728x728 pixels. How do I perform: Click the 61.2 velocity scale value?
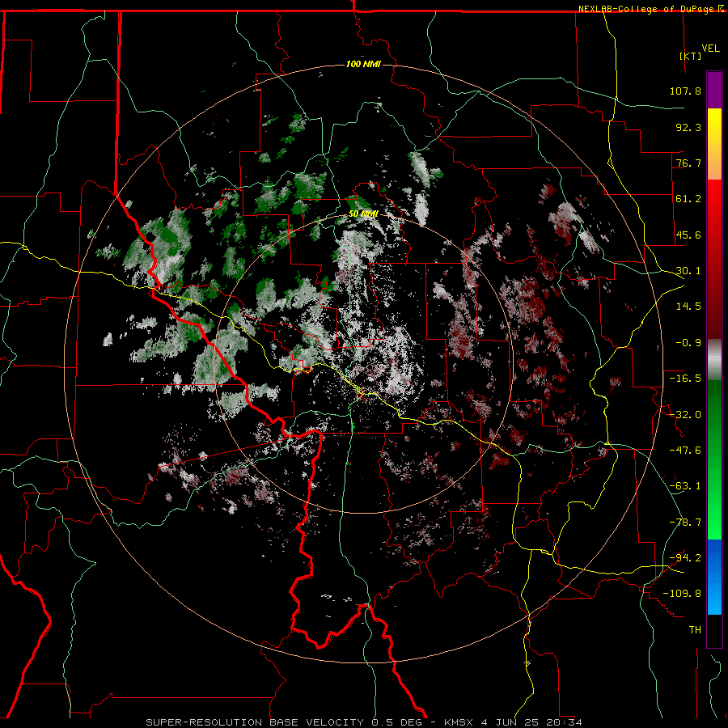[x=688, y=199]
